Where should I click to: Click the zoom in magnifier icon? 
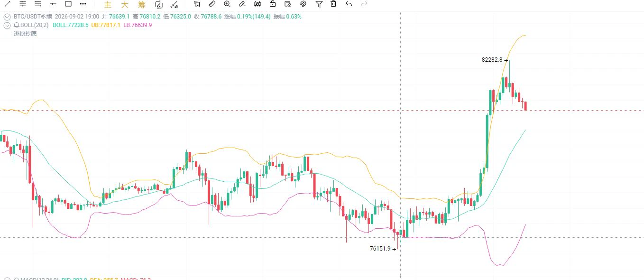coord(227,4)
